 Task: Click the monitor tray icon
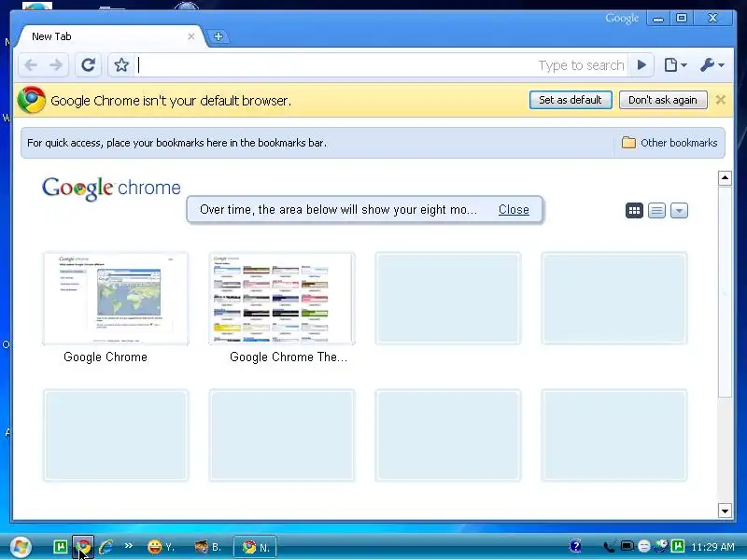click(x=627, y=546)
